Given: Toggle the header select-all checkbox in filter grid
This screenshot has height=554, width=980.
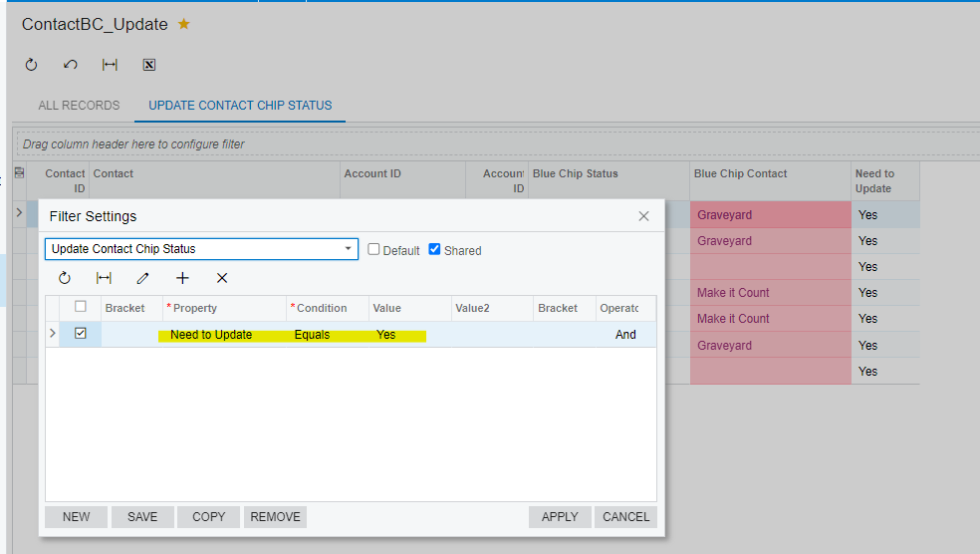Looking at the screenshot, I should point(81,306).
